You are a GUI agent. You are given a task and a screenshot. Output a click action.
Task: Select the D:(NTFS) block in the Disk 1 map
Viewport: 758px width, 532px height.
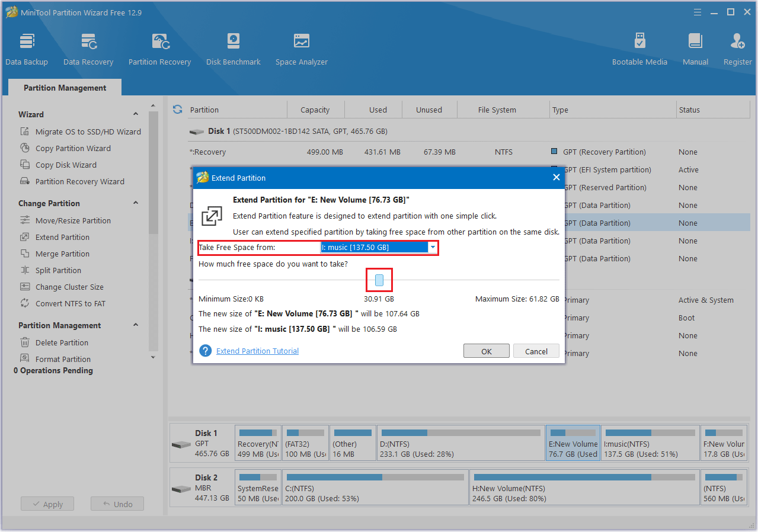[x=459, y=444]
